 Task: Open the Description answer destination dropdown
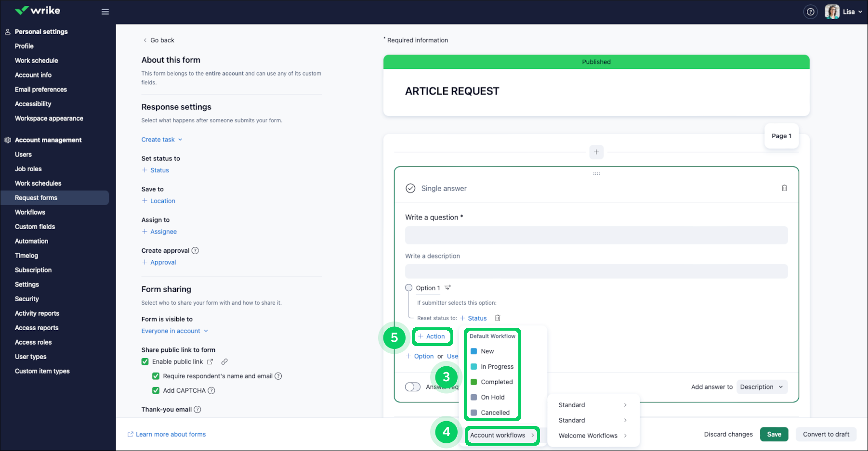coord(762,387)
